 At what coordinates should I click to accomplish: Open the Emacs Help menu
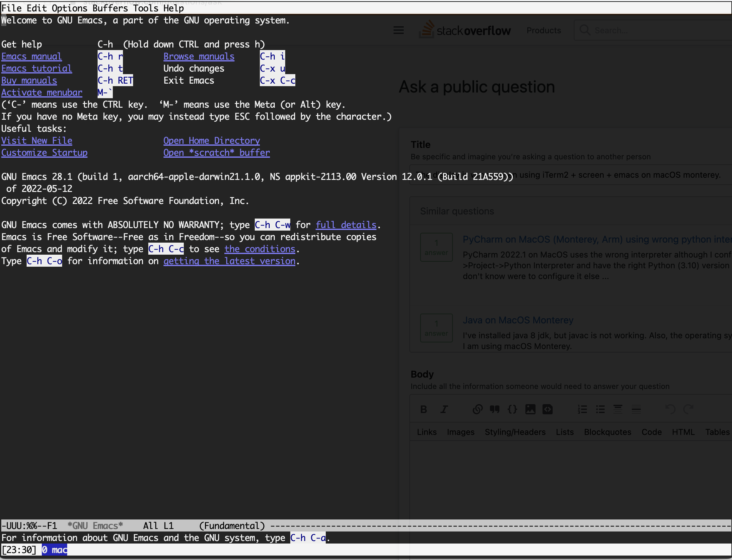(173, 8)
